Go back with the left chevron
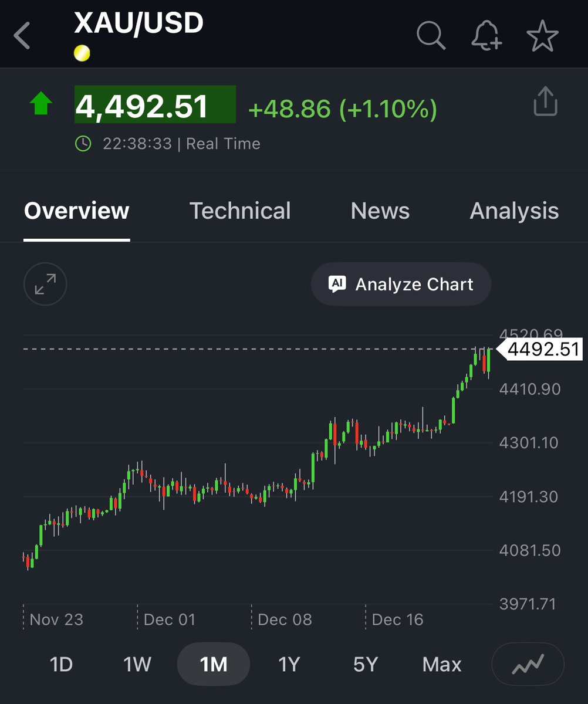Screen dimensions: 588x704 [22, 36]
